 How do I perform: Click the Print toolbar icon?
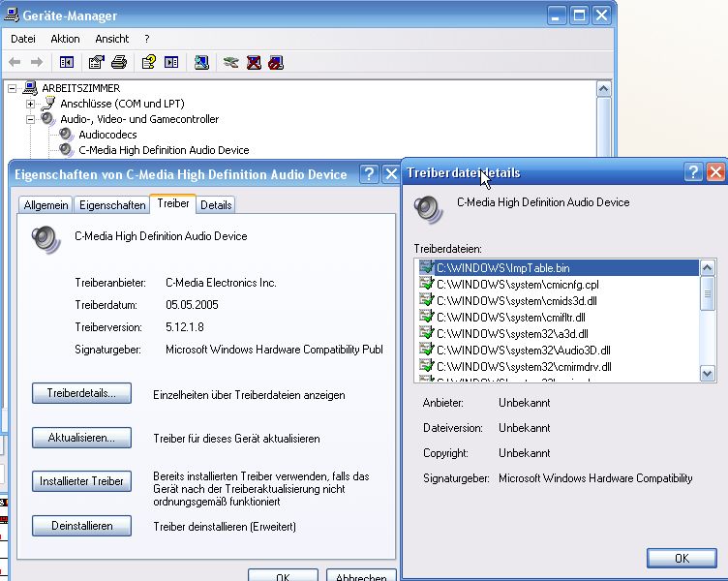[119, 62]
